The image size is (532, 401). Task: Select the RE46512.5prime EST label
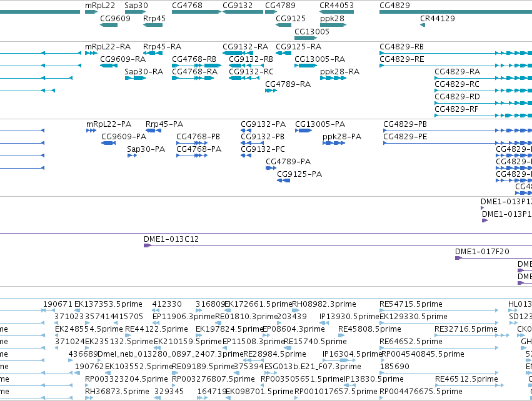pyautogui.click(x=466, y=379)
